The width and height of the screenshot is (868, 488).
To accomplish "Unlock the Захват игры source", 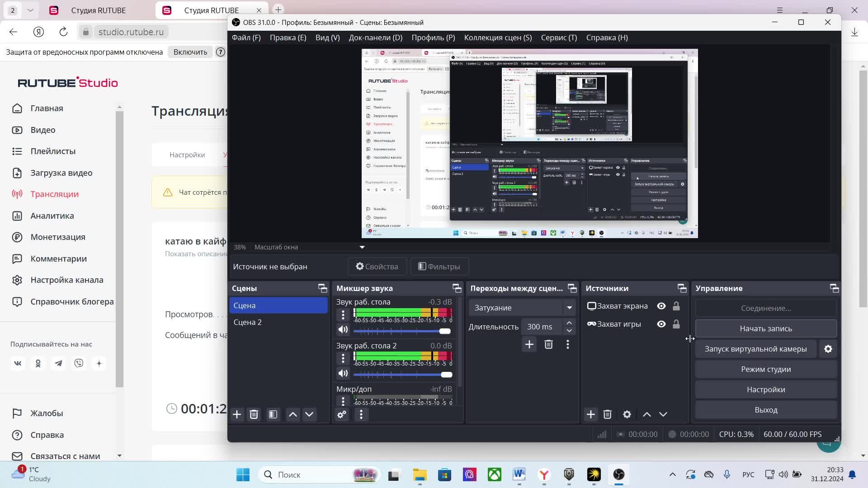I will click(676, 324).
